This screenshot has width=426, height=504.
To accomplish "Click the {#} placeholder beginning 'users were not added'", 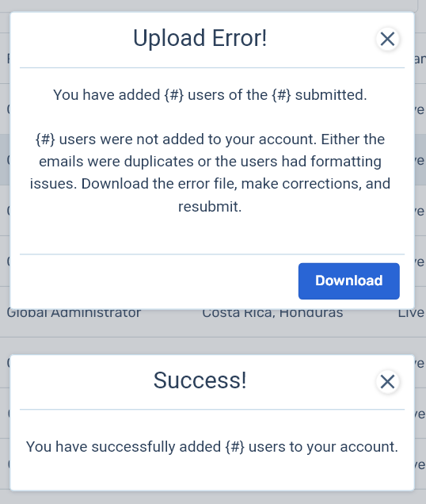I will (x=45, y=139).
